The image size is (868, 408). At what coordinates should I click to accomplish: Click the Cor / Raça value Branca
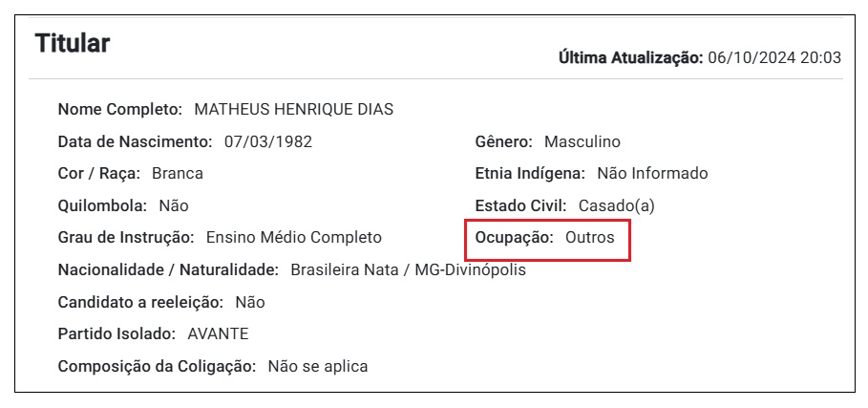[x=178, y=173]
